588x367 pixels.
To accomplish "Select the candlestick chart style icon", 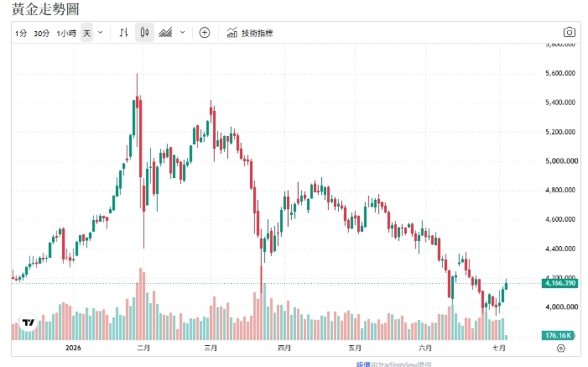I will click(144, 33).
